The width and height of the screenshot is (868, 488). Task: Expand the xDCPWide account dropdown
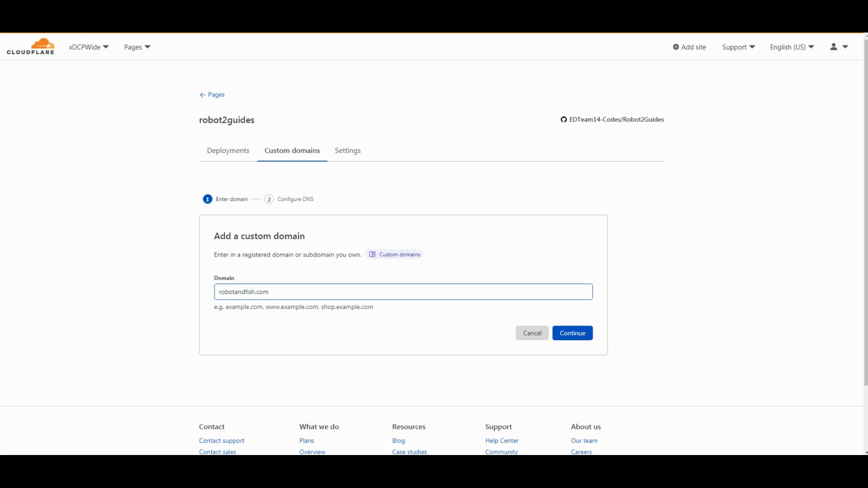coord(89,47)
